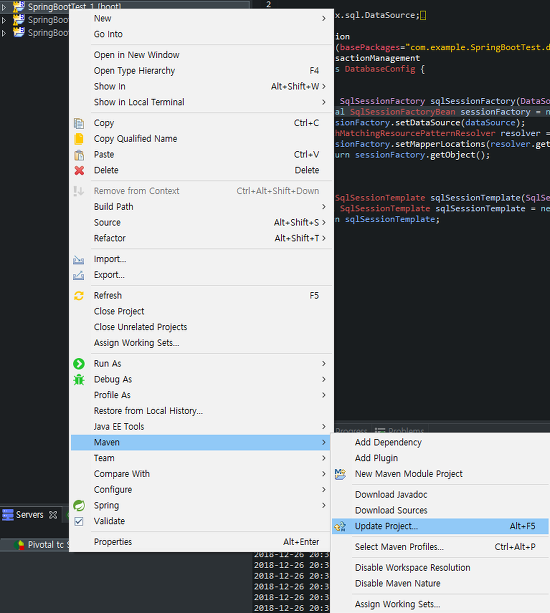Viewport: 550px width, 613px height.
Task: Click the Debug As bug icon
Action: pos(79,380)
